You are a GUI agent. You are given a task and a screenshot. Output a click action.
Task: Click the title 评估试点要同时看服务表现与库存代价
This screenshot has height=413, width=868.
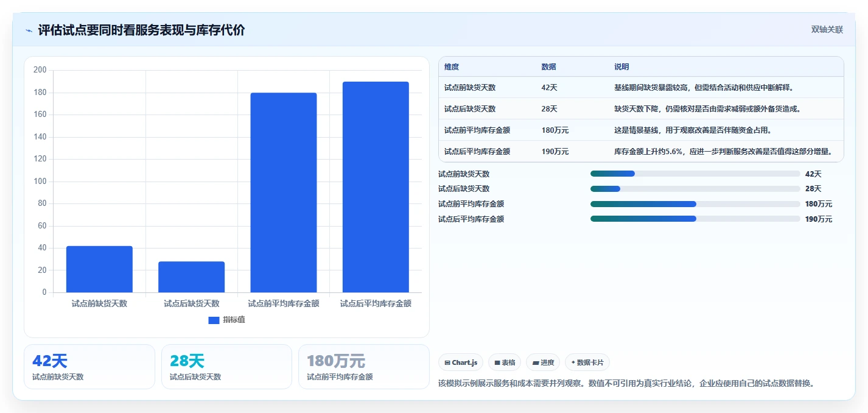point(141,30)
